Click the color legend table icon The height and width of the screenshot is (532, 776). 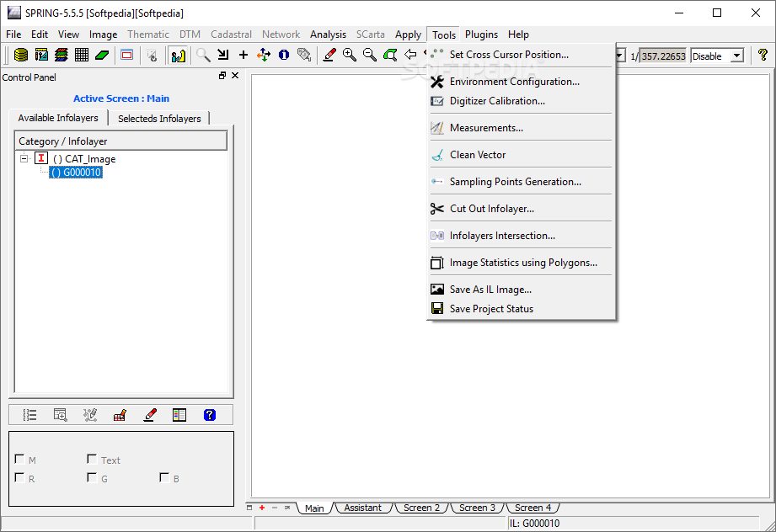pyautogui.click(x=179, y=415)
